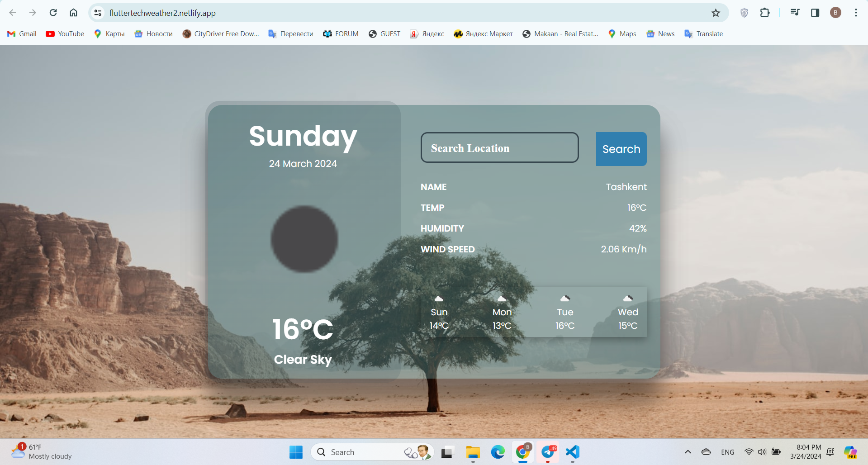Open the browser Extensions puzzle icon
Screen dimensions: 868x465
pos(764,13)
